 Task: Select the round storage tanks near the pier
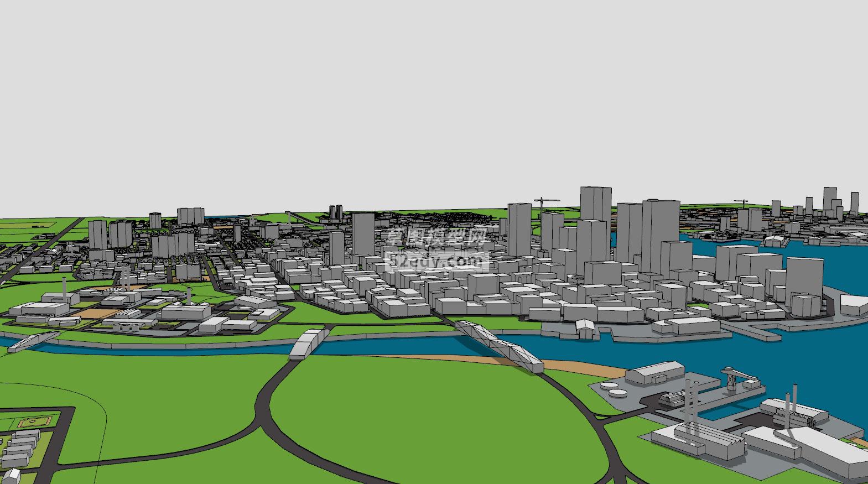(x=614, y=390)
